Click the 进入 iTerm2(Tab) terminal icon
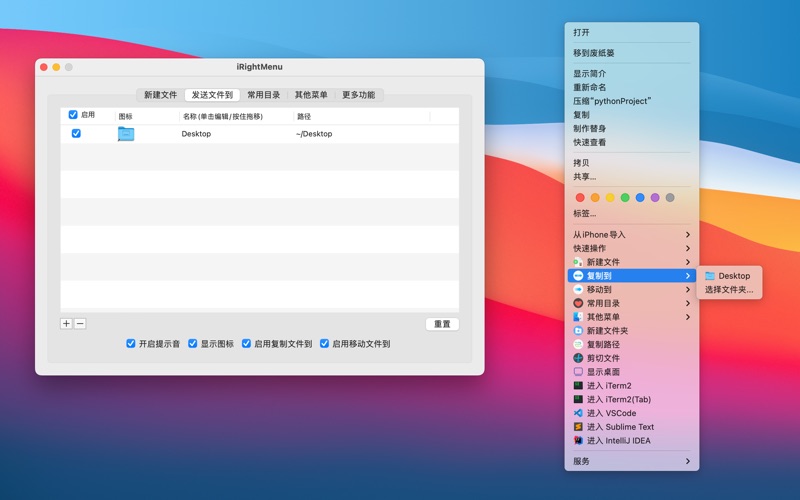Viewport: 800px width, 500px height. click(x=578, y=399)
